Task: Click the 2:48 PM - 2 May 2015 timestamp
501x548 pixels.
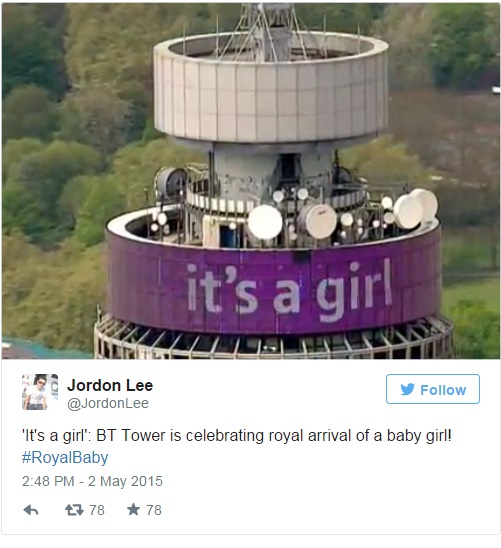Action: [x=92, y=481]
